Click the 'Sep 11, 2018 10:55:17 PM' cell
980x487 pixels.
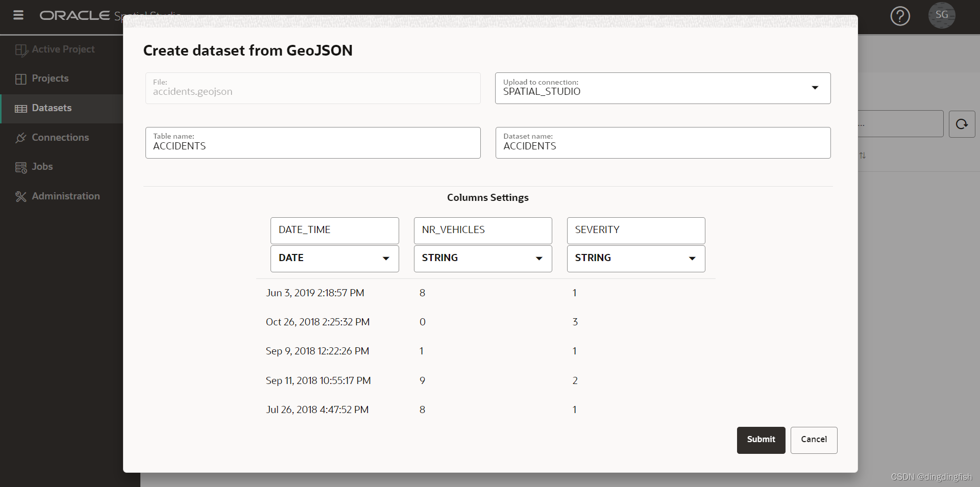318,381
